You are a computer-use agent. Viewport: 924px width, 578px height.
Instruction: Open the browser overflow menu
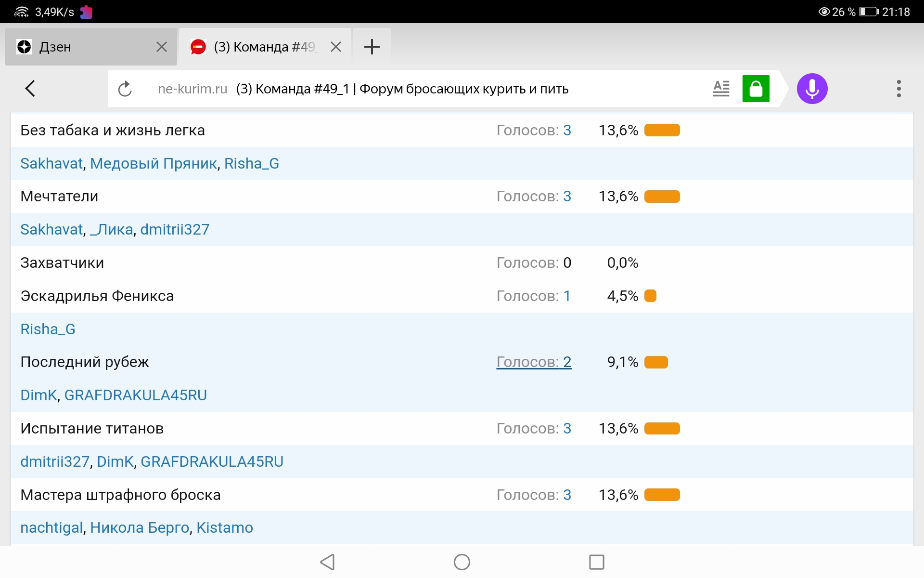point(898,89)
